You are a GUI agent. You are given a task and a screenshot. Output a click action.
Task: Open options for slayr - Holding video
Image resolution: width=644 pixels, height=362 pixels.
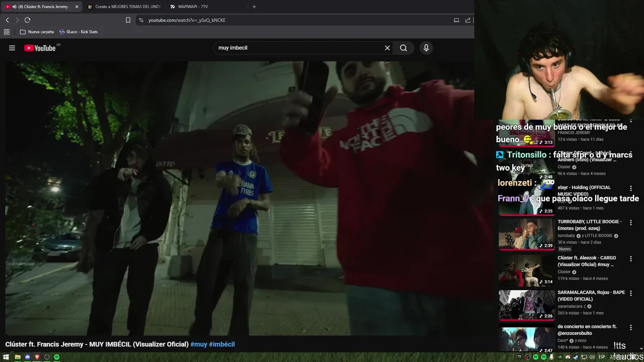(x=630, y=188)
